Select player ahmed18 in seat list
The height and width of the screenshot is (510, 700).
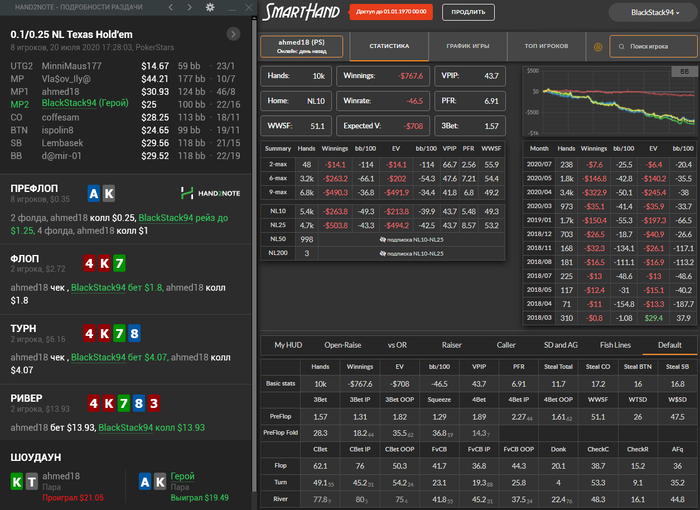coord(60,92)
